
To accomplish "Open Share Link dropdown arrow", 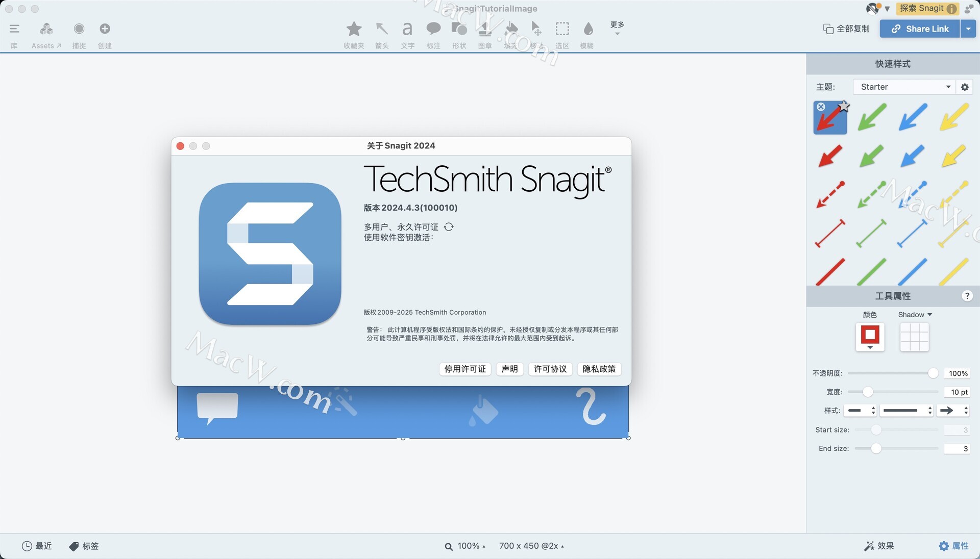I will tap(968, 29).
